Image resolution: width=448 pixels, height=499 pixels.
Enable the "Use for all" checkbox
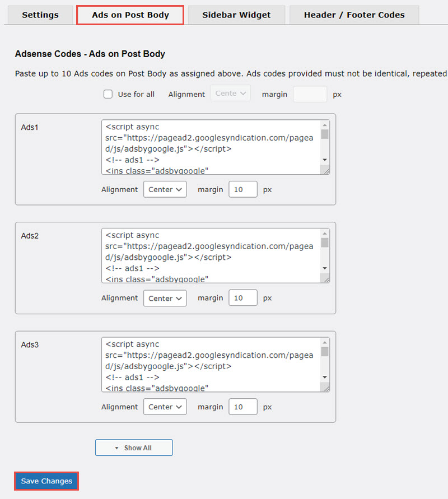click(x=108, y=94)
